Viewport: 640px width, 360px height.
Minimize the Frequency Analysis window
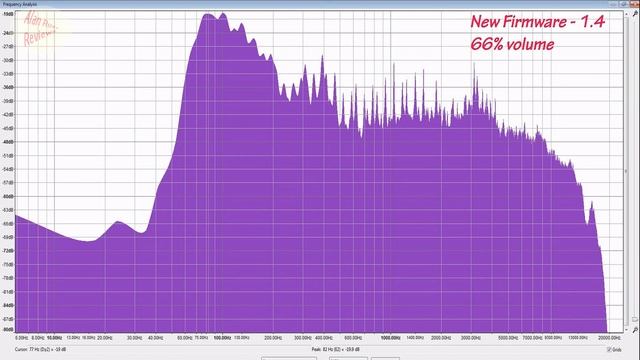614,4
